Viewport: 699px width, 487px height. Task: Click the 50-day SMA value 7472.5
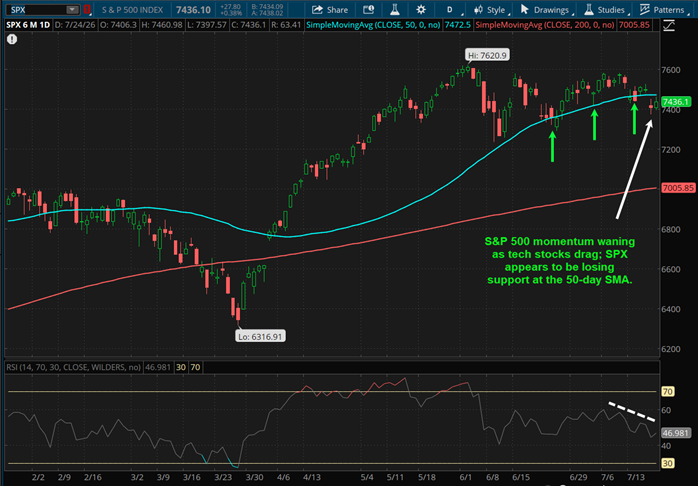pyautogui.click(x=457, y=25)
